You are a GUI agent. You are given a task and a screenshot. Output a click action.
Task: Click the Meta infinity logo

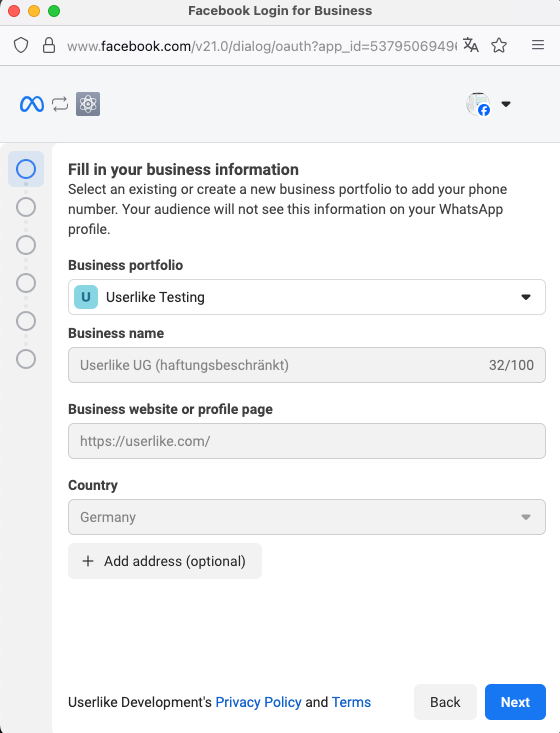(x=32, y=104)
